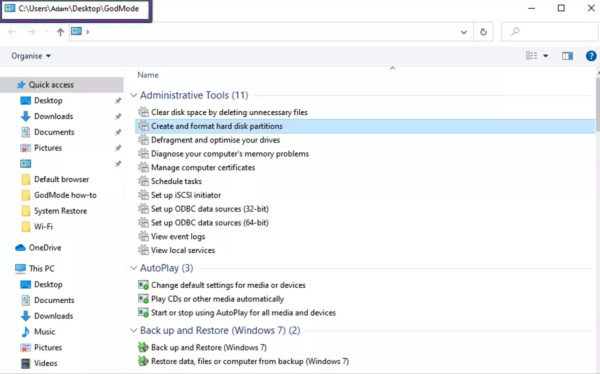Viewport: 600px width, 374px height.
Task: Click the search box
Action: coord(550,32)
